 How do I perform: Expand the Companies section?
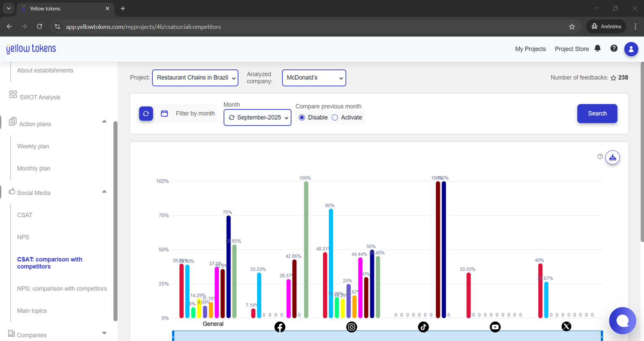pyautogui.click(x=104, y=333)
